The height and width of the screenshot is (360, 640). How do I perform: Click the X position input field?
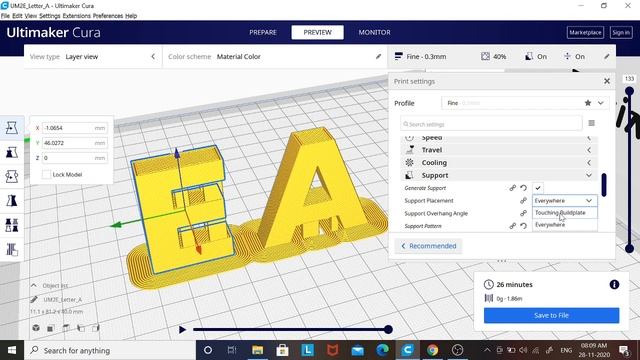(x=75, y=128)
